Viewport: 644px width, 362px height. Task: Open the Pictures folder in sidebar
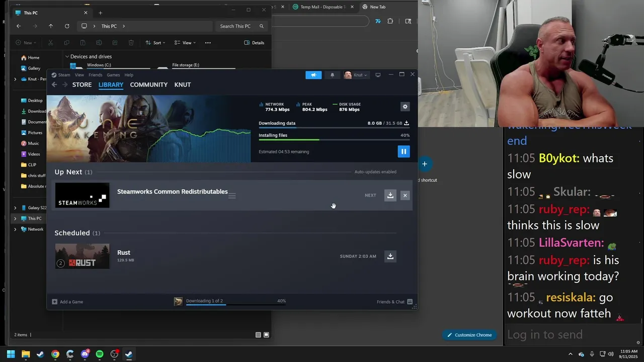(32, 133)
